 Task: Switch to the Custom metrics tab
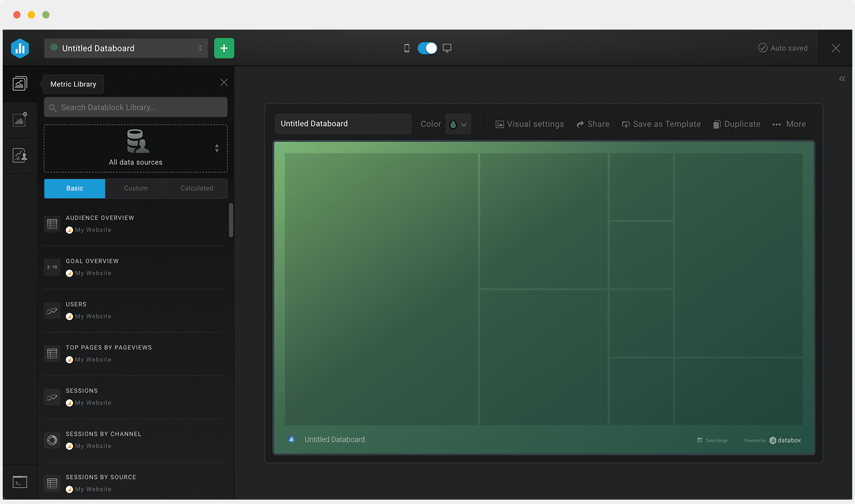[135, 188]
